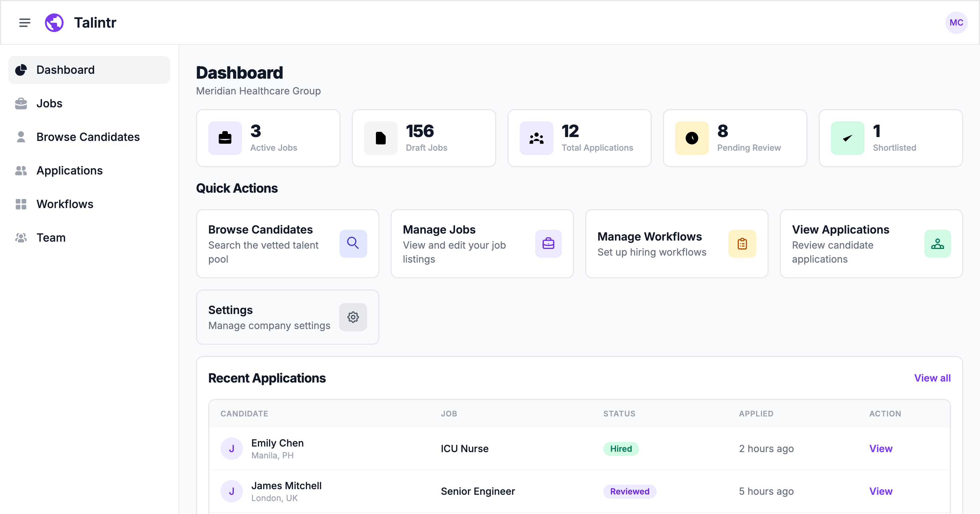
Task: Select the green person icon in View Applications
Action: click(937, 243)
